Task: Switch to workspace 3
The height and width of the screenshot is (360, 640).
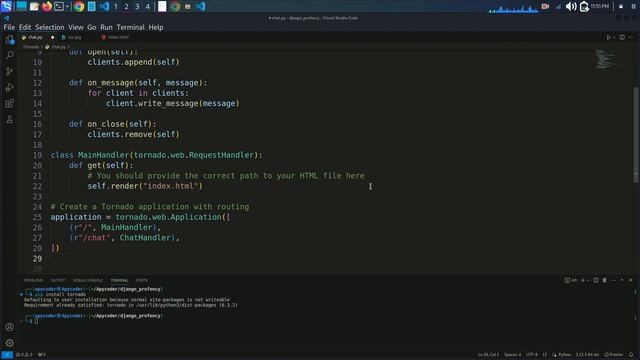Action: coord(137,7)
